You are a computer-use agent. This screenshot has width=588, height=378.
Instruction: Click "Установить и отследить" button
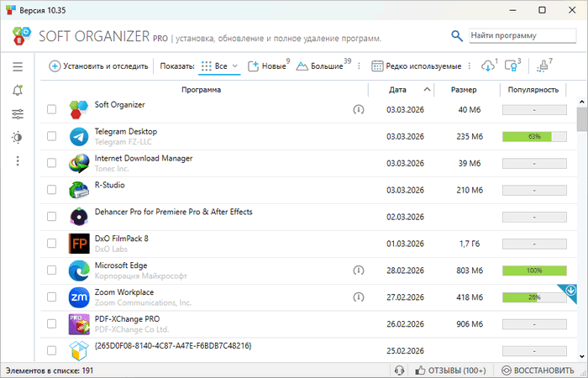[98, 66]
